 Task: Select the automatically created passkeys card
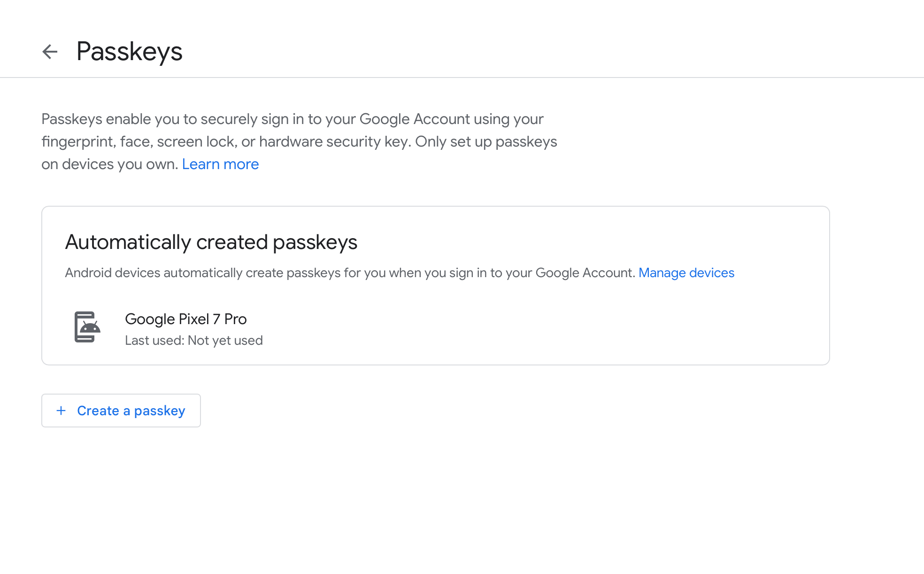436,284
